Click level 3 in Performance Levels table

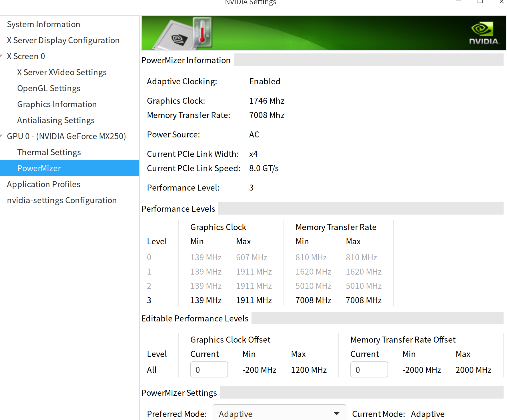click(x=149, y=300)
